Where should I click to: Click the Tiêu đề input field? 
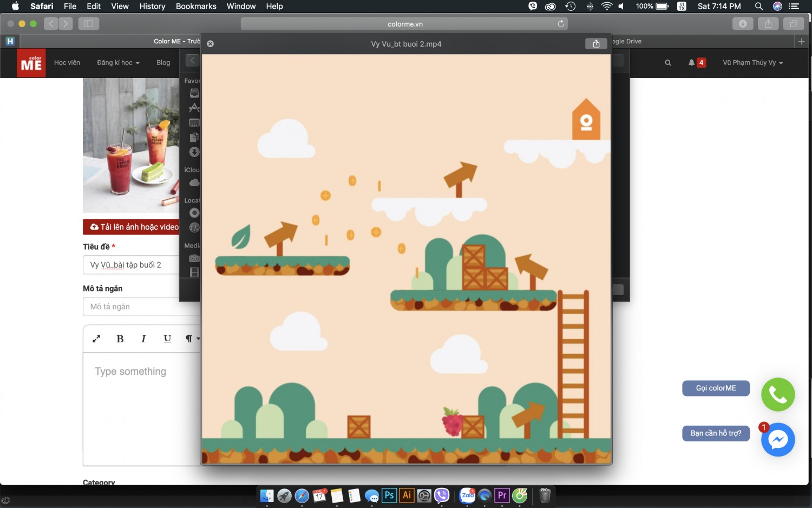142,265
